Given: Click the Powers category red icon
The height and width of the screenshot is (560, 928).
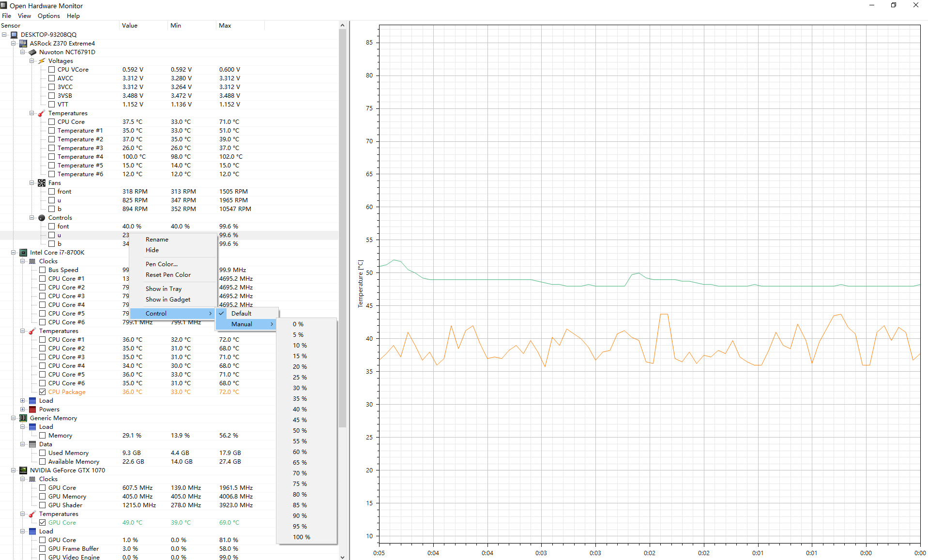Looking at the screenshot, I should (x=32, y=409).
